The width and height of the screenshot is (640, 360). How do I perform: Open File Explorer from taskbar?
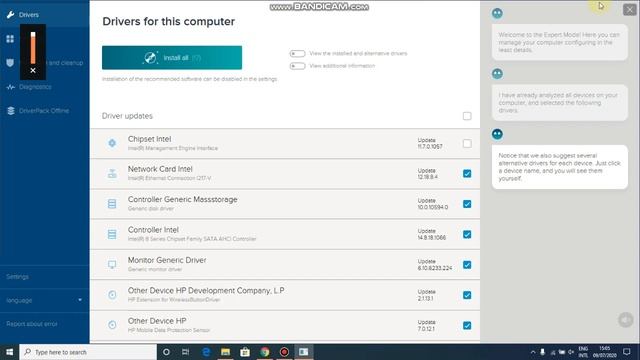click(225, 352)
